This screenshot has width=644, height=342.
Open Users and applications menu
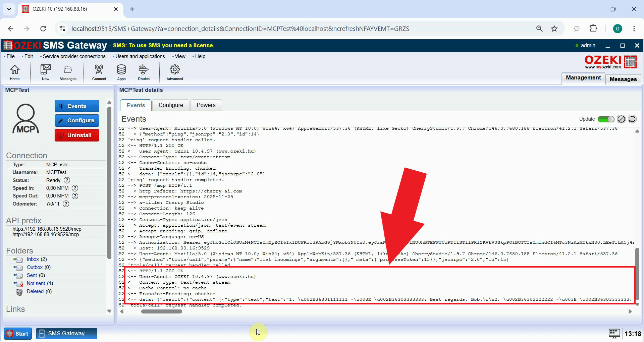(140, 56)
